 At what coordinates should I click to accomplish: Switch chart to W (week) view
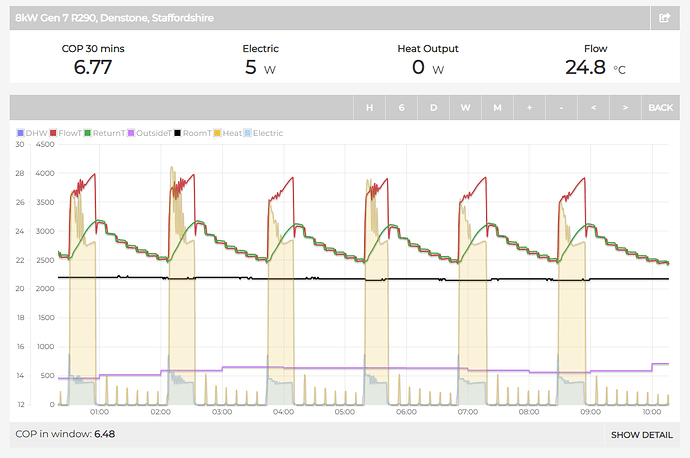point(465,107)
